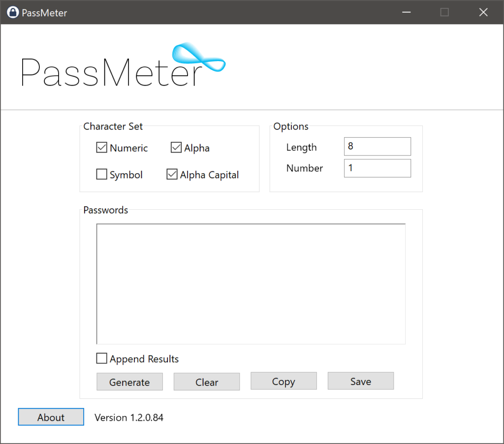Click the blue infinity logo next to PassMeter
Image resolution: width=504 pixels, height=444 pixels.
[x=199, y=57]
